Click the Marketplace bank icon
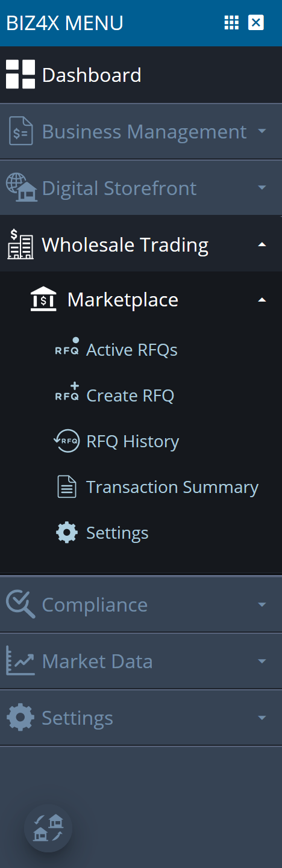 (43, 299)
